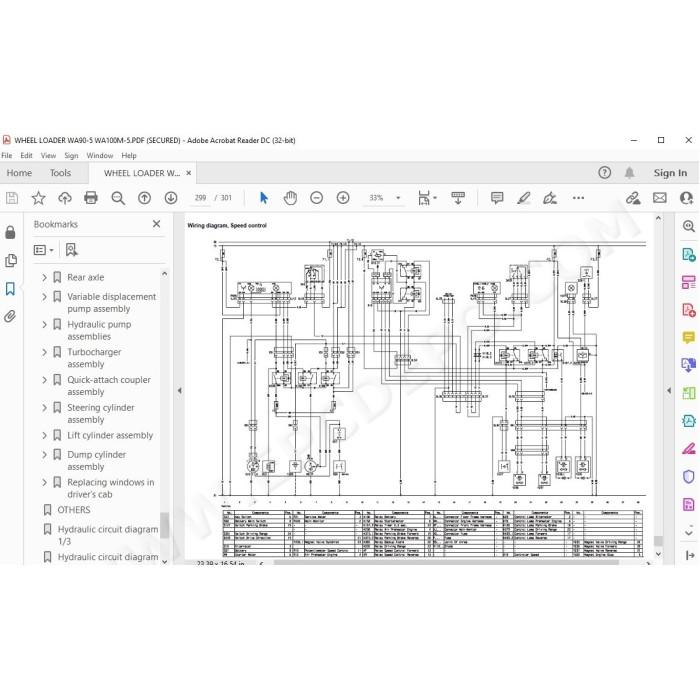Viewport: 700px width, 700px height.
Task: Open the yellow Comment tool in right pane
Action: pyautogui.click(x=689, y=338)
